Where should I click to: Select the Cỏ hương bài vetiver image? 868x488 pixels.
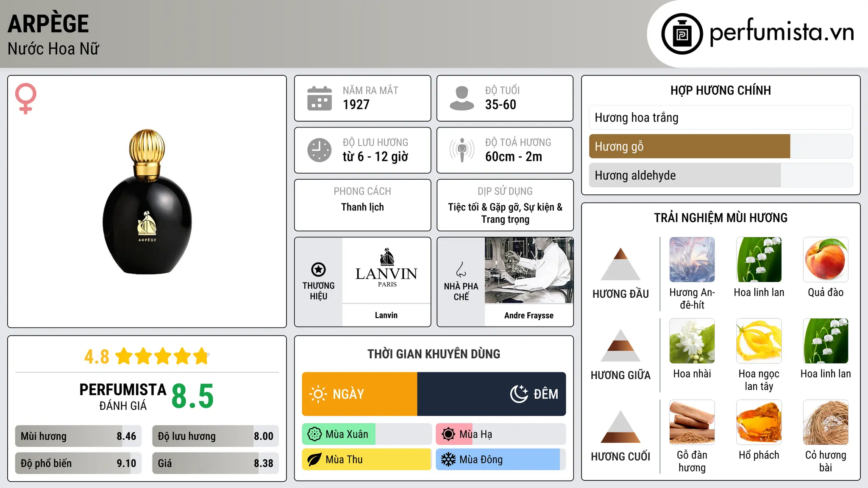pos(826,422)
